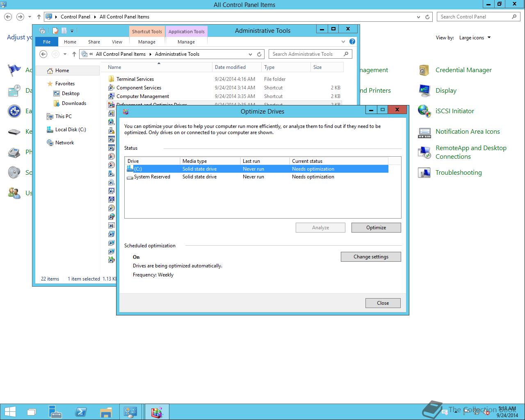Select the Application Tools tab
Viewport: 525px width, 420px height.
point(186,32)
